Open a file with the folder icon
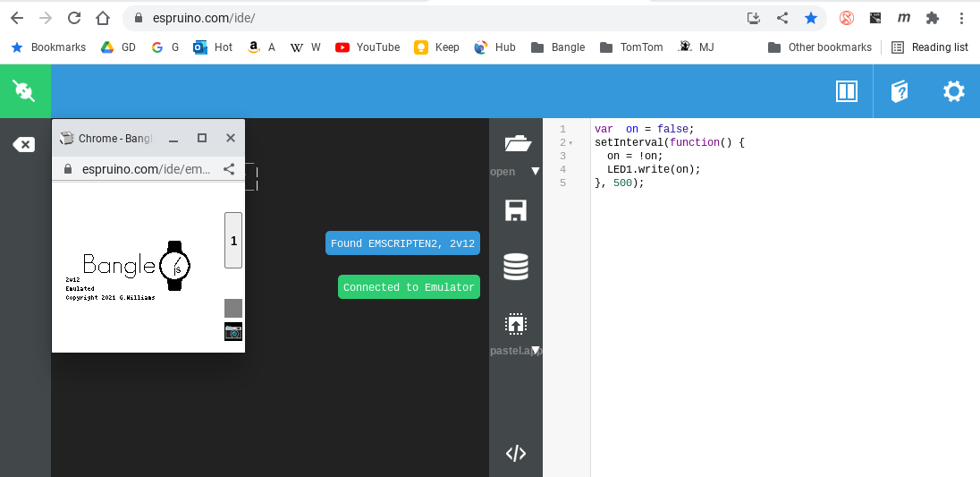Viewport: 980px width, 477px height. [517, 144]
